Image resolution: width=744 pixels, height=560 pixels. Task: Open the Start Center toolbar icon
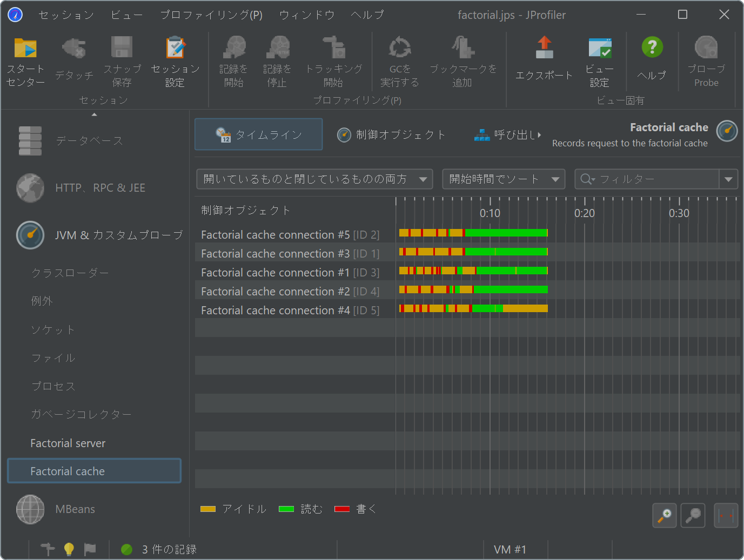[25, 48]
